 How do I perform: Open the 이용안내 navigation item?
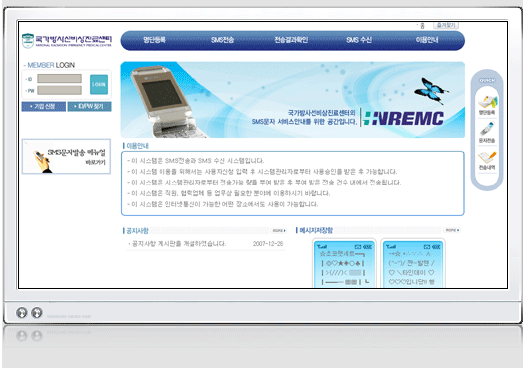427,40
